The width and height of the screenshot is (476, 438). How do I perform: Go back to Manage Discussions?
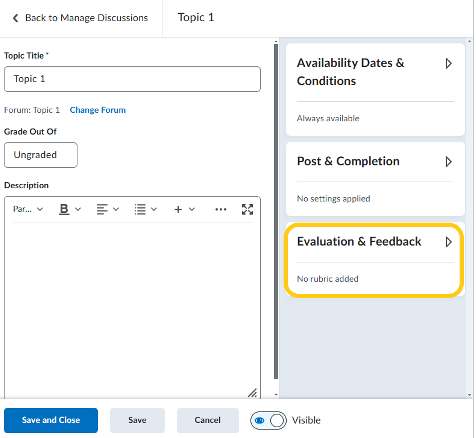click(x=80, y=18)
